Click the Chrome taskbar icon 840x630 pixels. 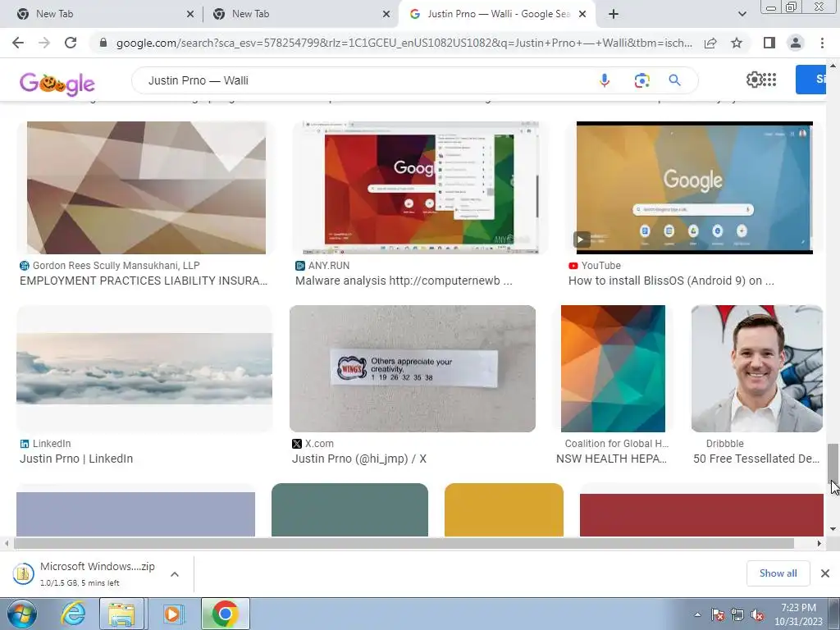pos(226,614)
